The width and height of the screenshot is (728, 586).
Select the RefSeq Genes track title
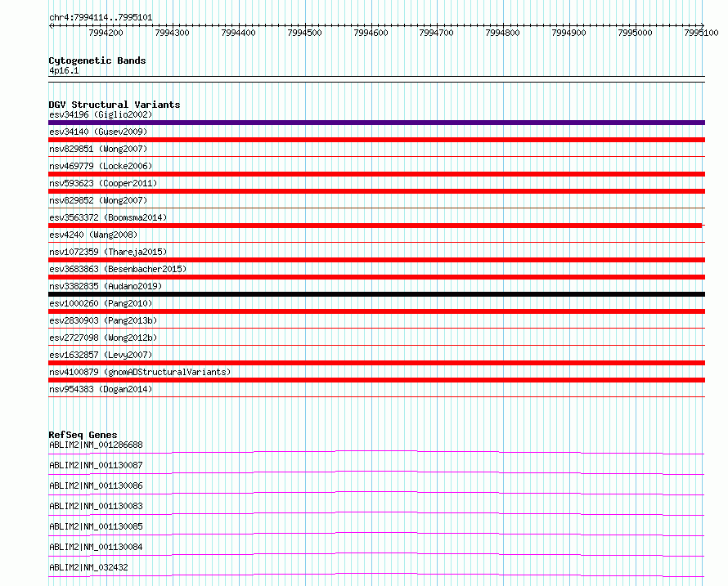click(83, 435)
